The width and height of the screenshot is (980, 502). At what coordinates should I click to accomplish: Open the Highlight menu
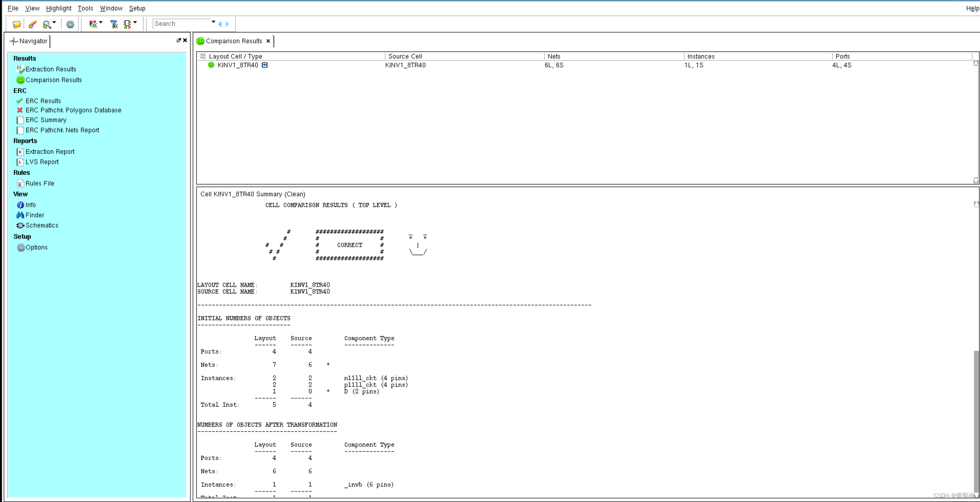click(x=59, y=8)
